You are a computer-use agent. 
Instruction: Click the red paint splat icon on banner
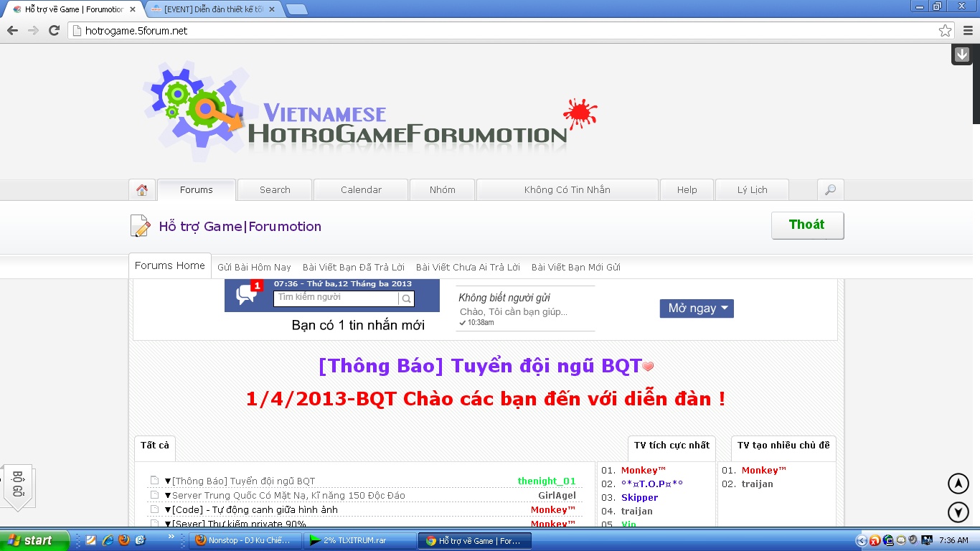[580, 113]
